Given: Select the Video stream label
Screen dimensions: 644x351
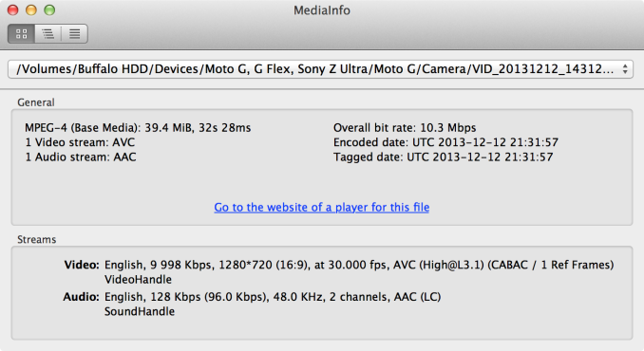Looking at the screenshot, I should pos(82,265).
